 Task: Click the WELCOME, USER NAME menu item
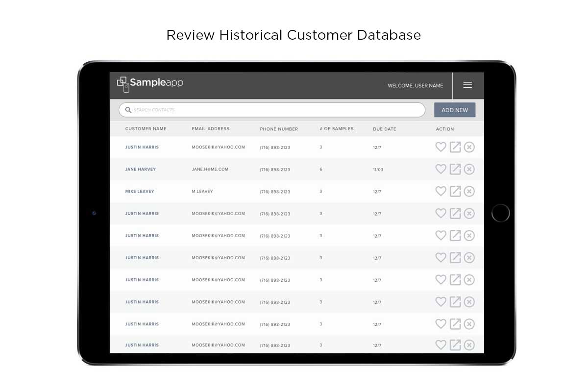pos(415,85)
